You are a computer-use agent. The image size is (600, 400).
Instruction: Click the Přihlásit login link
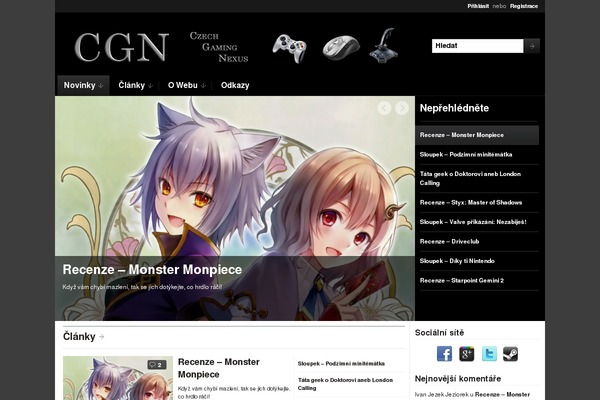click(x=478, y=6)
